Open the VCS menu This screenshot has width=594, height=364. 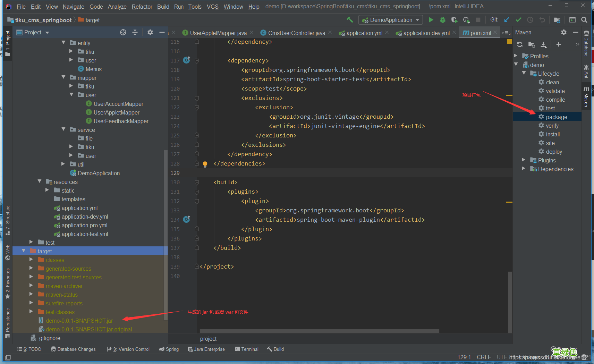point(213,7)
